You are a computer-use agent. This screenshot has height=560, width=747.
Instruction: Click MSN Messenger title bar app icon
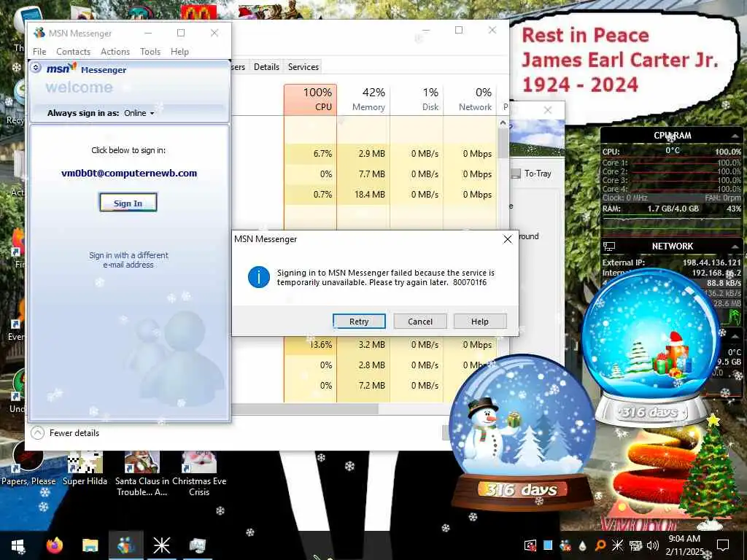[39, 33]
